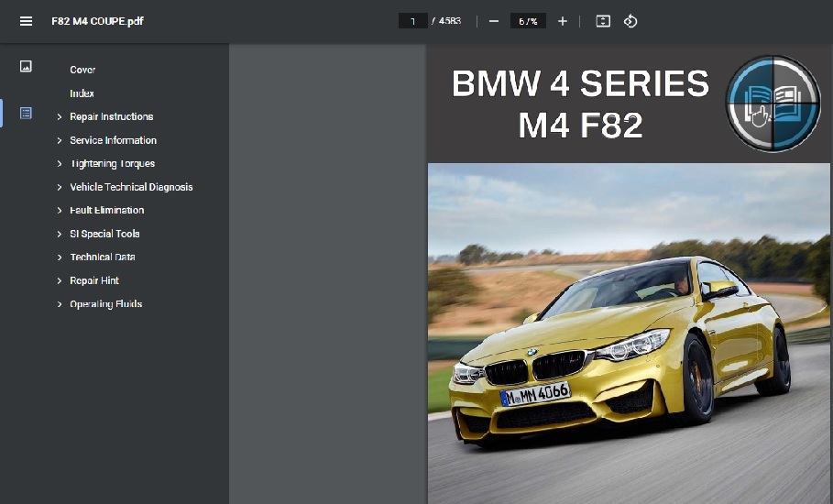Viewport: 833px width, 504px height.
Task: Click the F82 M4 COUPE.pdf title
Action: point(97,21)
